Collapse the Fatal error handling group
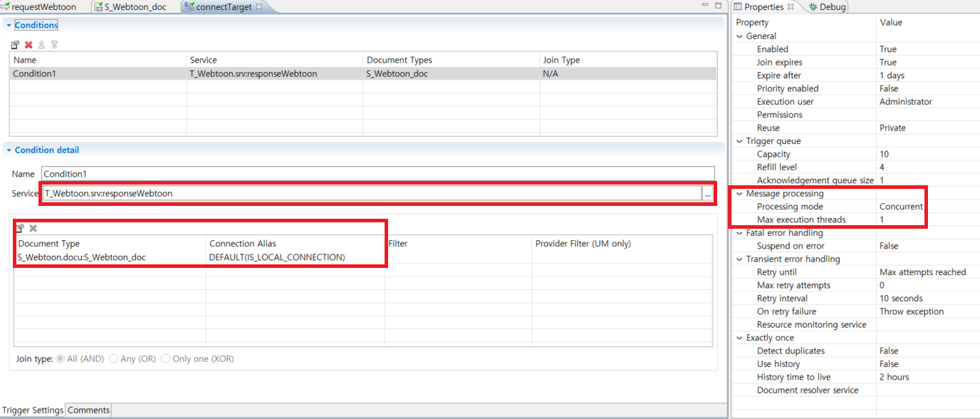 coord(739,233)
